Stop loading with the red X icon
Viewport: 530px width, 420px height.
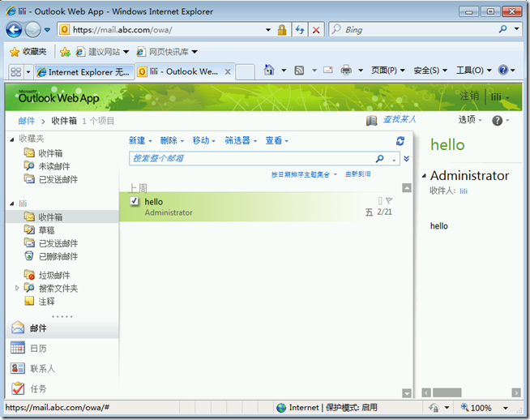pyautogui.click(x=316, y=30)
